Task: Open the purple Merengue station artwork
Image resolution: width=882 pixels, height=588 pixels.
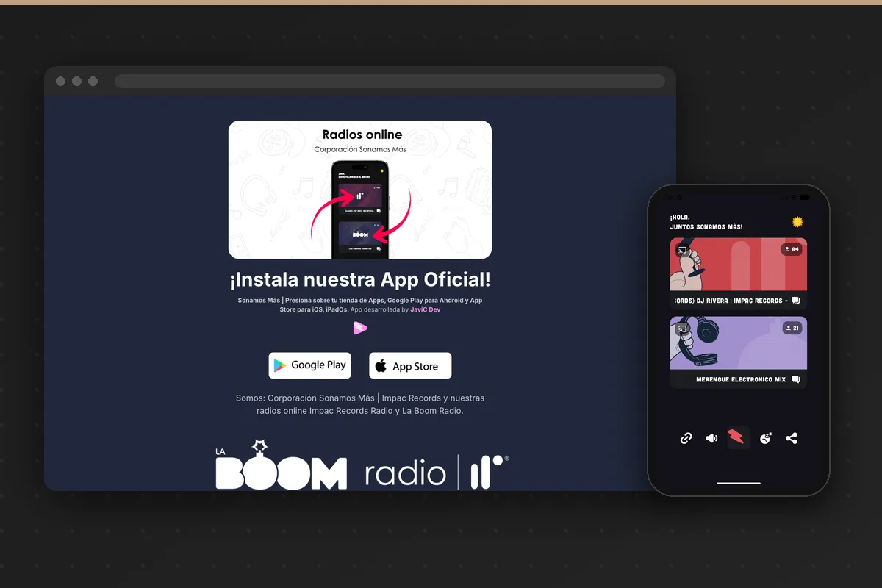Action: tap(739, 343)
